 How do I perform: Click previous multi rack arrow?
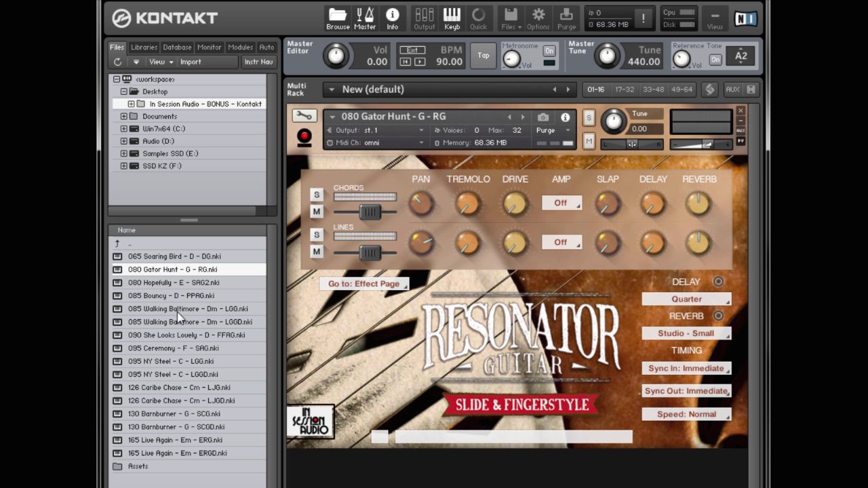point(554,89)
